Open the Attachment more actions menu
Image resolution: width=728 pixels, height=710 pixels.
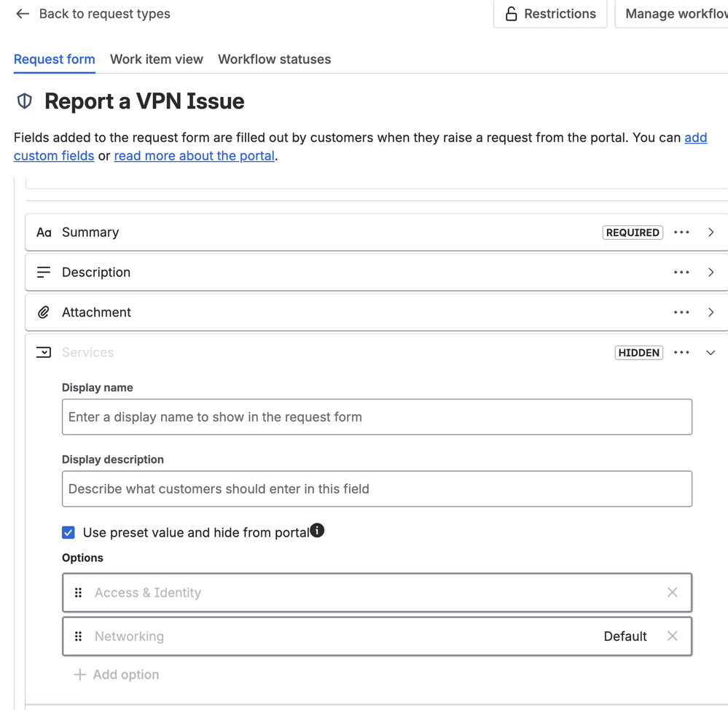681,312
